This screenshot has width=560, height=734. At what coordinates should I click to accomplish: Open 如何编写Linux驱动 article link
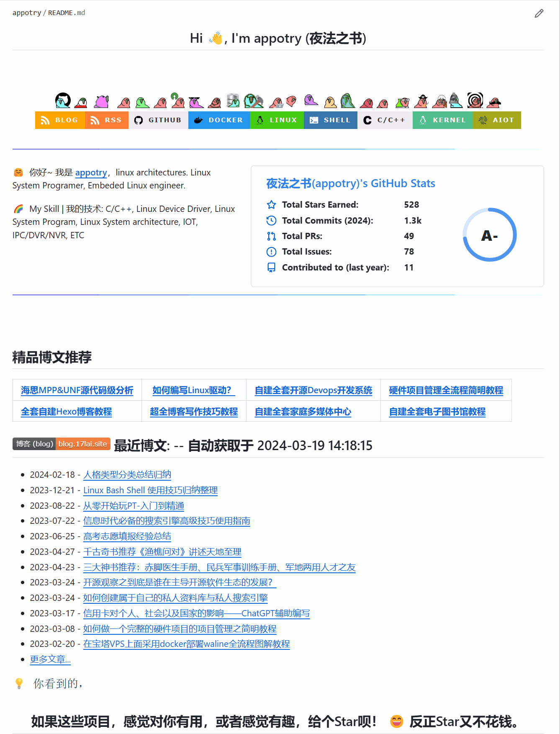pyautogui.click(x=193, y=390)
